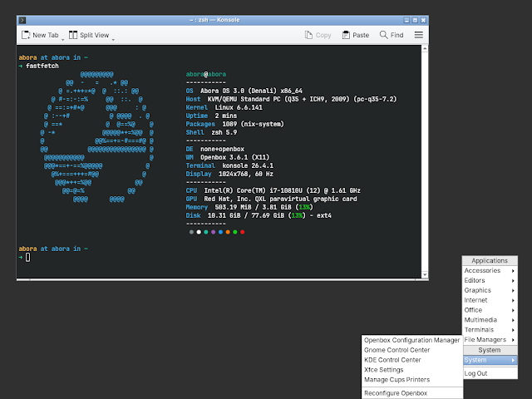Click the gray color dot in fastfetch
The image size is (532, 399).
[x=191, y=232]
